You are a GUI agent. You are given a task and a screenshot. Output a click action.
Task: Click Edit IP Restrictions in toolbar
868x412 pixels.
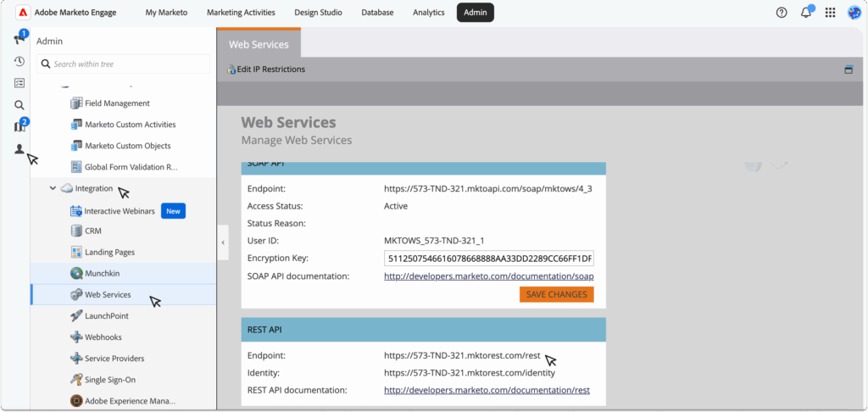[270, 70]
